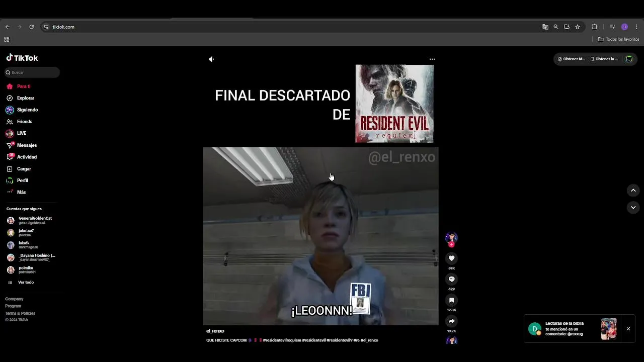The image size is (644, 362).
Task: Click the Explorar compass icon
Action: [10, 98]
